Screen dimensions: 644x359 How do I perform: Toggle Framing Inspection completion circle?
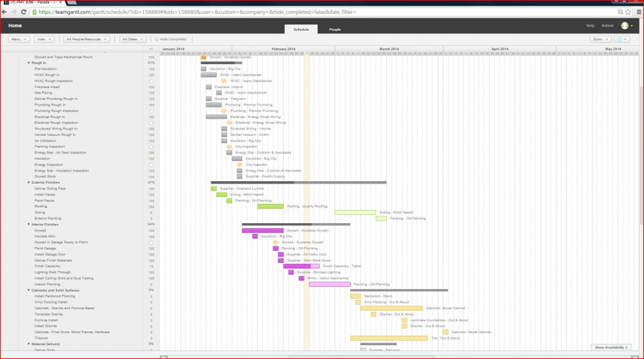click(x=151, y=147)
